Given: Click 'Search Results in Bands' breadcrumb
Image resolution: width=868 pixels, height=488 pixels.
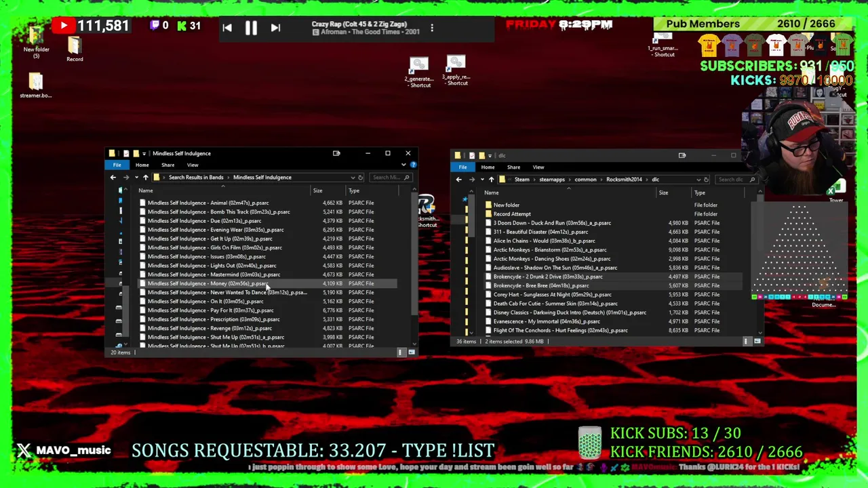Looking at the screenshot, I should (x=196, y=178).
